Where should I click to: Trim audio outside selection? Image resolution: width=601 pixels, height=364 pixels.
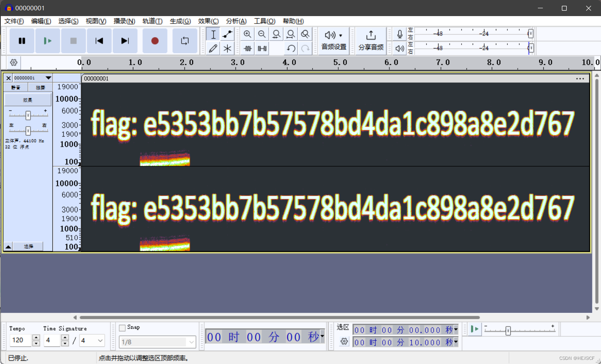click(247, 48)
